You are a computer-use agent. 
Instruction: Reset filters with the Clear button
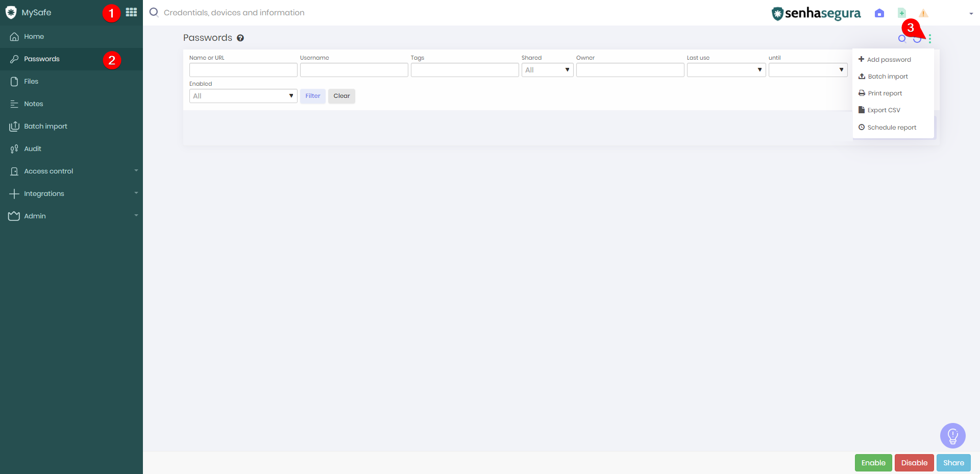click(x=341, y=96)
